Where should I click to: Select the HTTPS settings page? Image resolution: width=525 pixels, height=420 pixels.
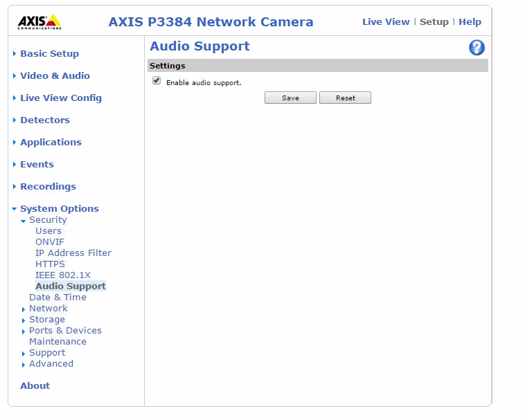coord(50,264)
